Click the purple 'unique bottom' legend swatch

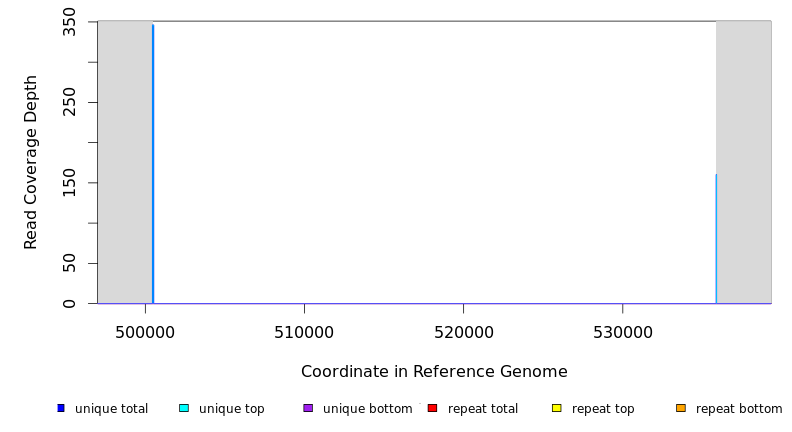308,408
